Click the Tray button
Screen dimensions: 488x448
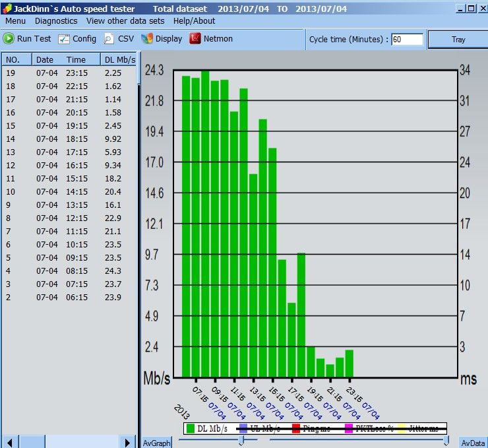pos(458,40)
